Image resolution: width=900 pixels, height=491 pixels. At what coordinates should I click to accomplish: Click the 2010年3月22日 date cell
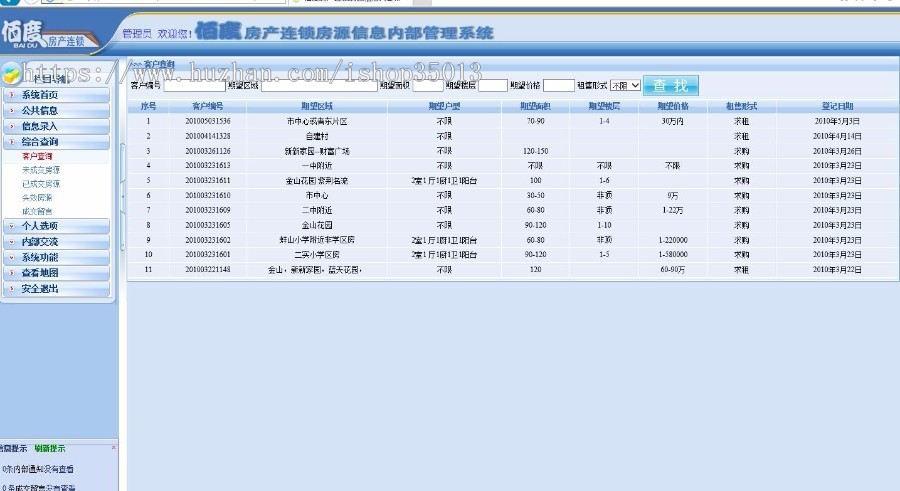click(x=837, y=269)
